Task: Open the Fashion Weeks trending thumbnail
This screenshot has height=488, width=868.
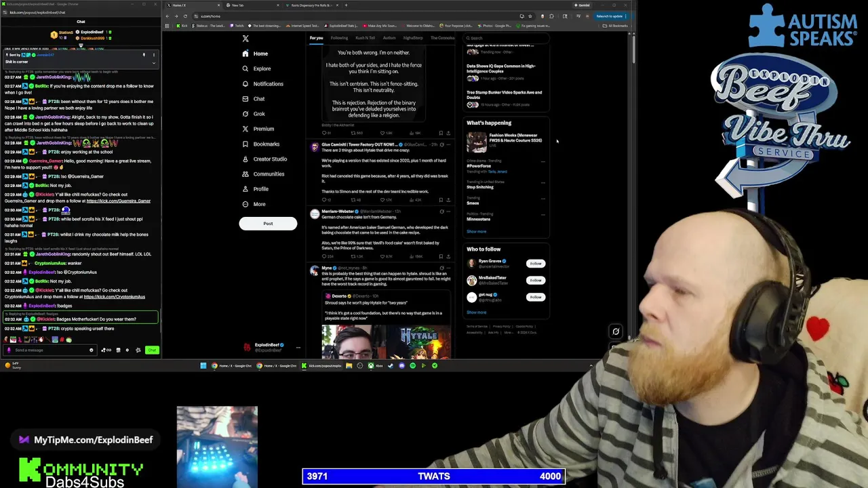Action: [x=477, y=142]
